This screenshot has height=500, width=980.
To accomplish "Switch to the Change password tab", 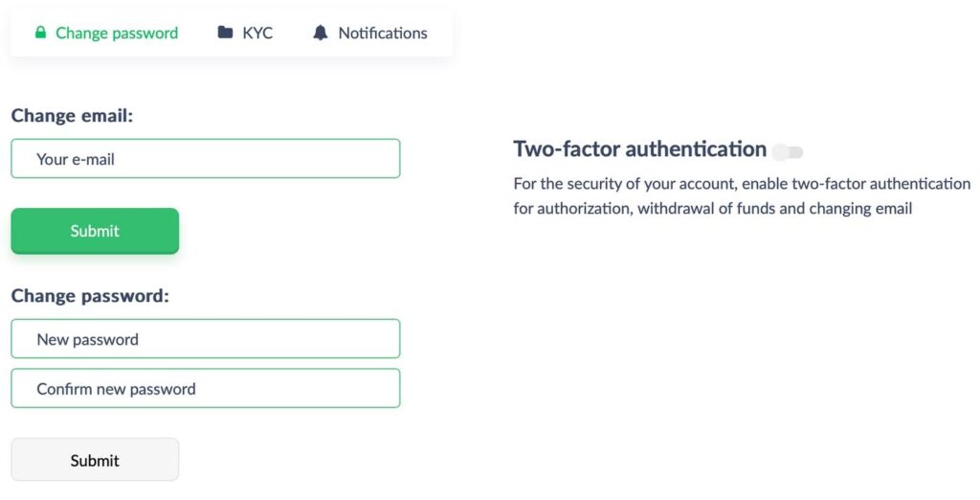I will pyautogui.click(x=116, y=33).
